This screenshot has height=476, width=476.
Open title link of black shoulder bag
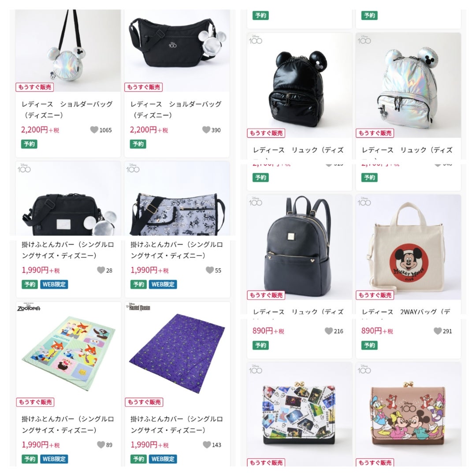tap(176, 110)
